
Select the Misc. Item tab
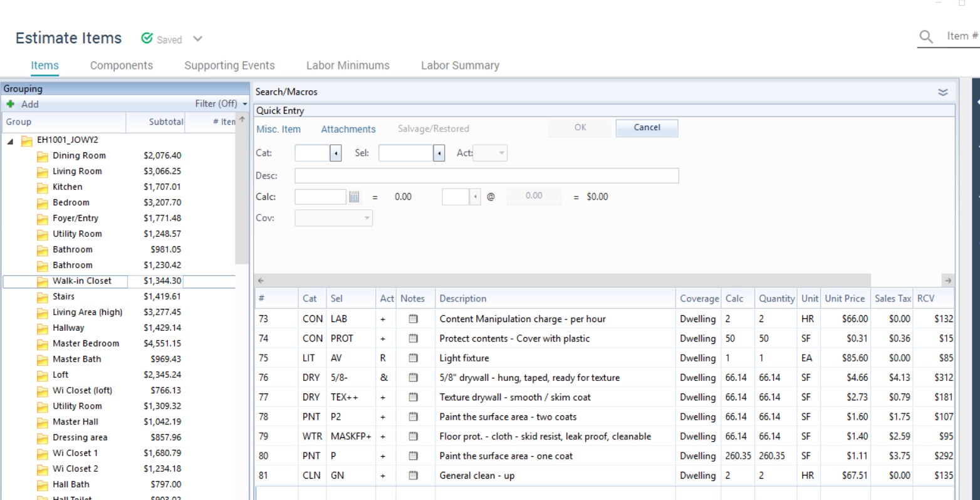279,129
